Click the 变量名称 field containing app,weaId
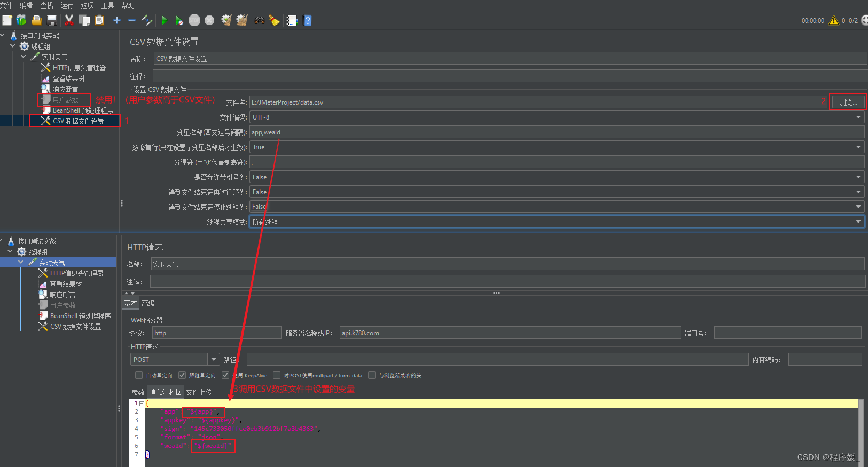Viewport: 868px width, 467px height. pos(557,132)
